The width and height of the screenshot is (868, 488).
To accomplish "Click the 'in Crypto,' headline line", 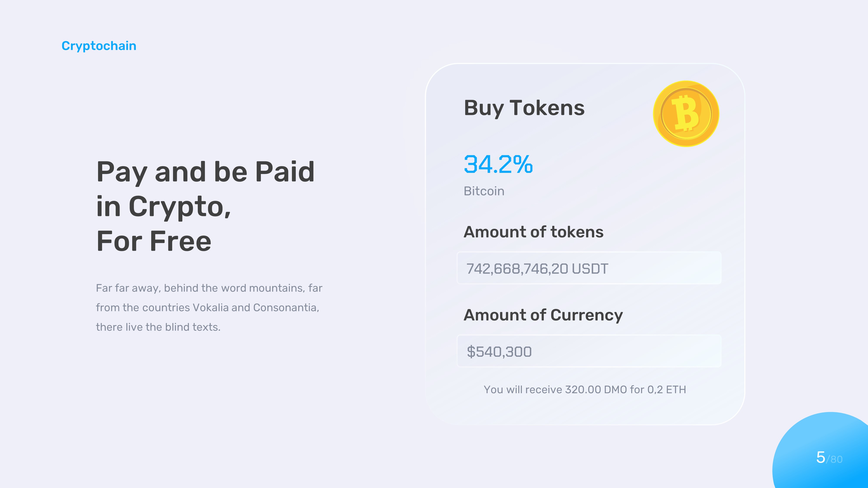I will coord(163,206).
